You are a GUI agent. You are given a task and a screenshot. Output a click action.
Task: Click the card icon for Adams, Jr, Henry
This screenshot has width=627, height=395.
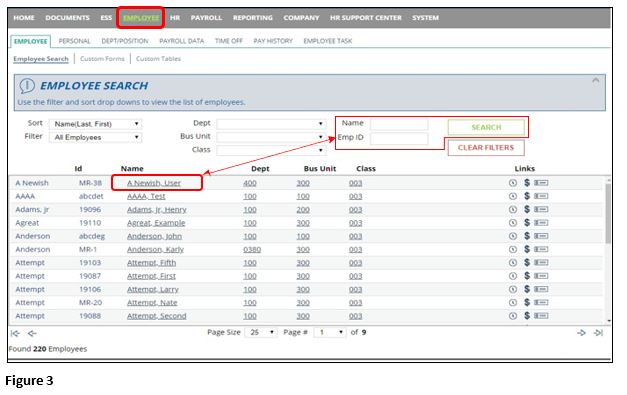click(x=541, y=209)
